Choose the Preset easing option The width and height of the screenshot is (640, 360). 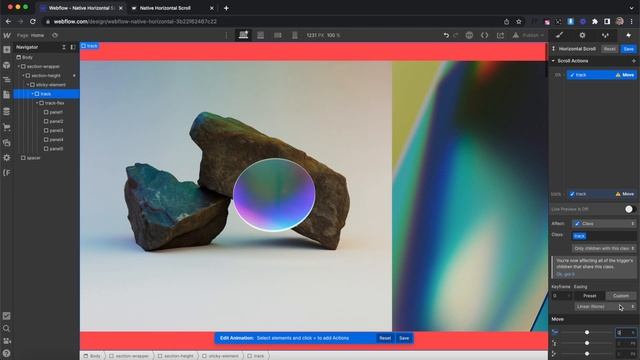tap(589, 296)
